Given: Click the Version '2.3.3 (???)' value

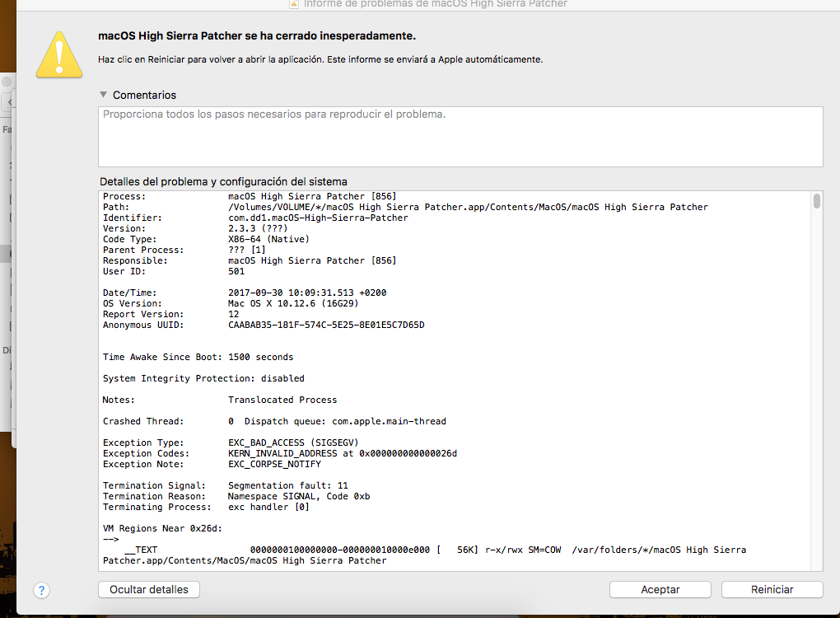Looking at the screenshot, I should pyautogui.click(x=258, y=228).
